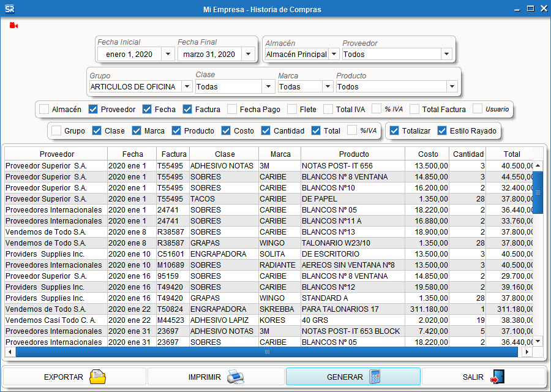Viewport: 551px width, 392px height.
Task: Uncheck the Costo checkbox
Action: [x=226, y=131]
